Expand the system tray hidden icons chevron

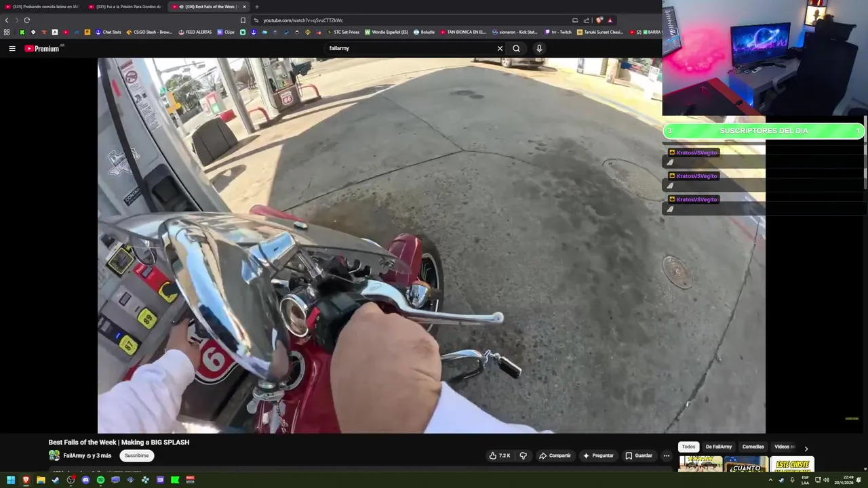tap(770, 480)
